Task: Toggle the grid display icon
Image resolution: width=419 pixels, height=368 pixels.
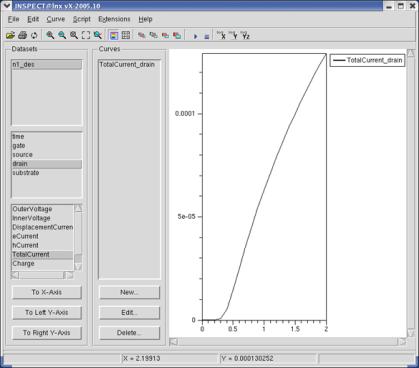Action: tap(126, 35)
